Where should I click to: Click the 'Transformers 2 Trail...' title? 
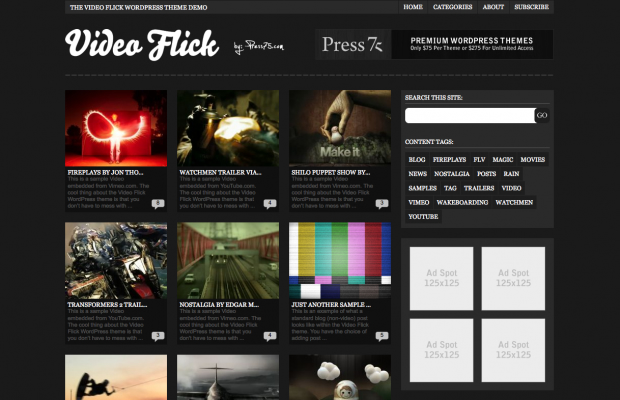107,305
